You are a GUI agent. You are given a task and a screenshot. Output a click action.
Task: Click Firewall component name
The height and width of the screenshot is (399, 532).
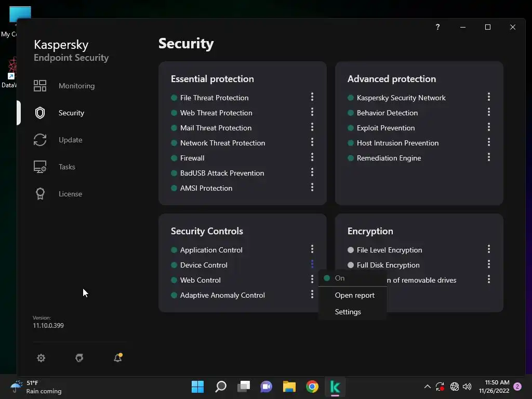pyautogui.click(x=192, y=158)
